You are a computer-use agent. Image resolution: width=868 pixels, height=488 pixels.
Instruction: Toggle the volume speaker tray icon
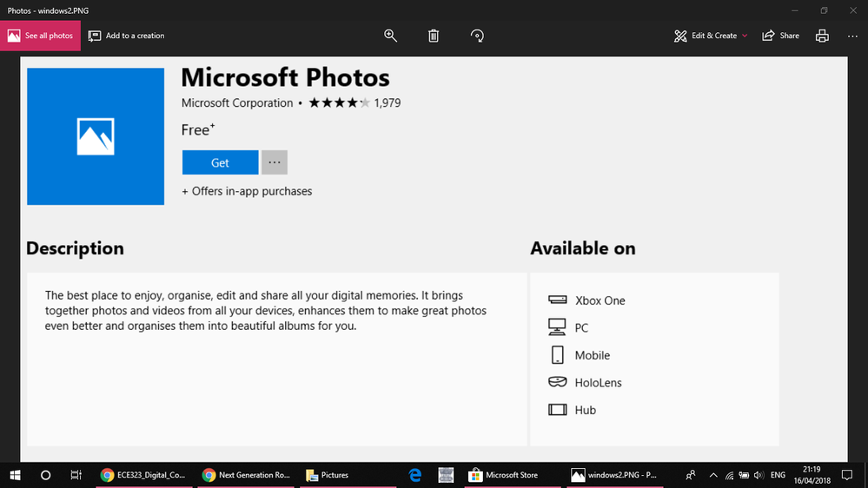click(759, 475)
